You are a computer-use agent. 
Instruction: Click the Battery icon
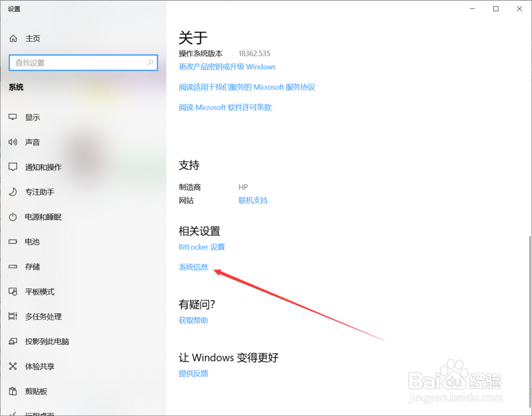13,242
